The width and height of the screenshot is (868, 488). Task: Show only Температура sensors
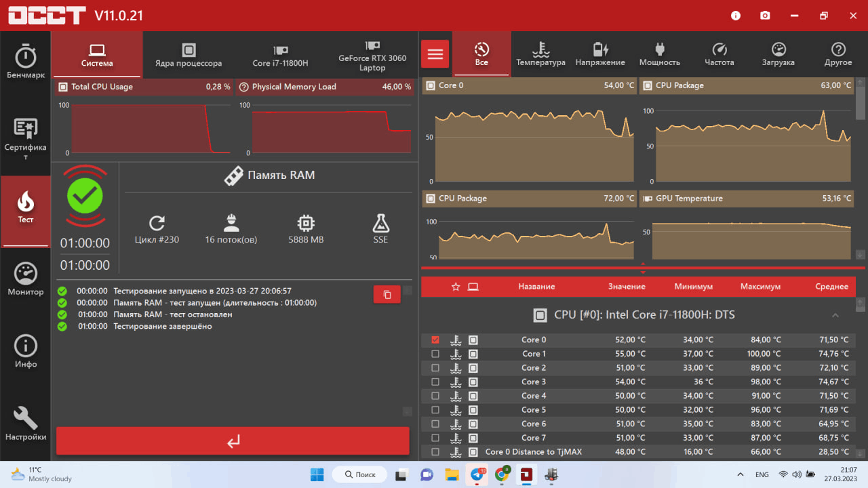coord(540,54)
